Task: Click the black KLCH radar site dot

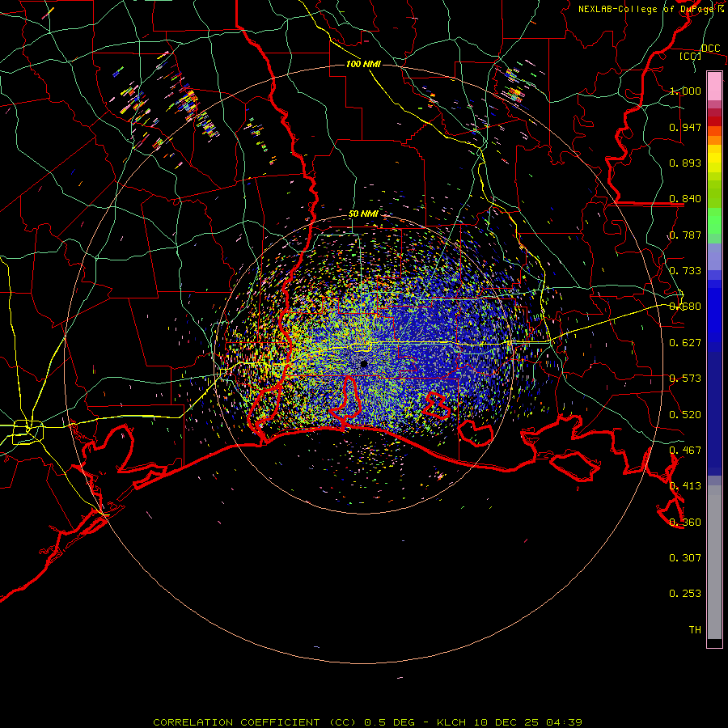Action: point(364,363)
